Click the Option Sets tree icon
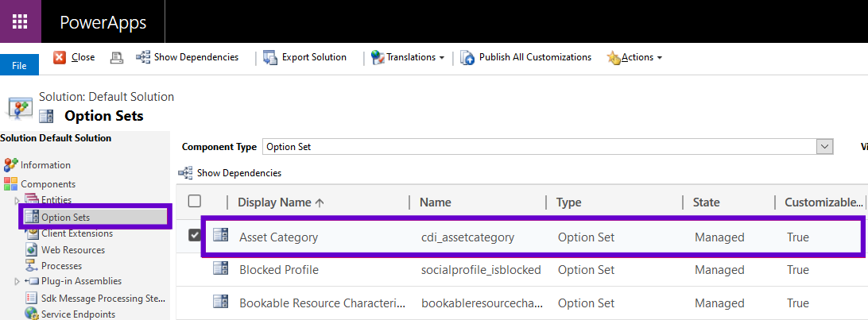868x320 pixels. (32, 217)
